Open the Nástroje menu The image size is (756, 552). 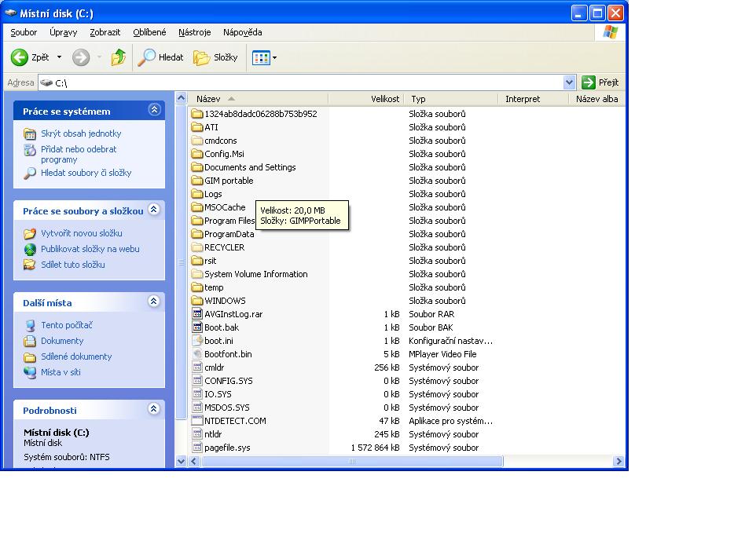coord(194,32)
